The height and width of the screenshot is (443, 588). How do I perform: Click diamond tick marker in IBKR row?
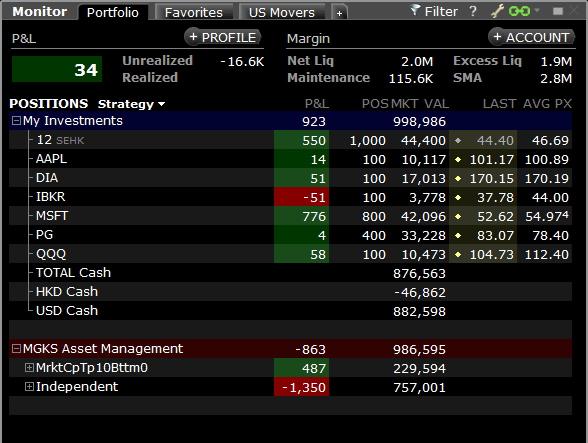pyautogui.click(x=458, y=198)
